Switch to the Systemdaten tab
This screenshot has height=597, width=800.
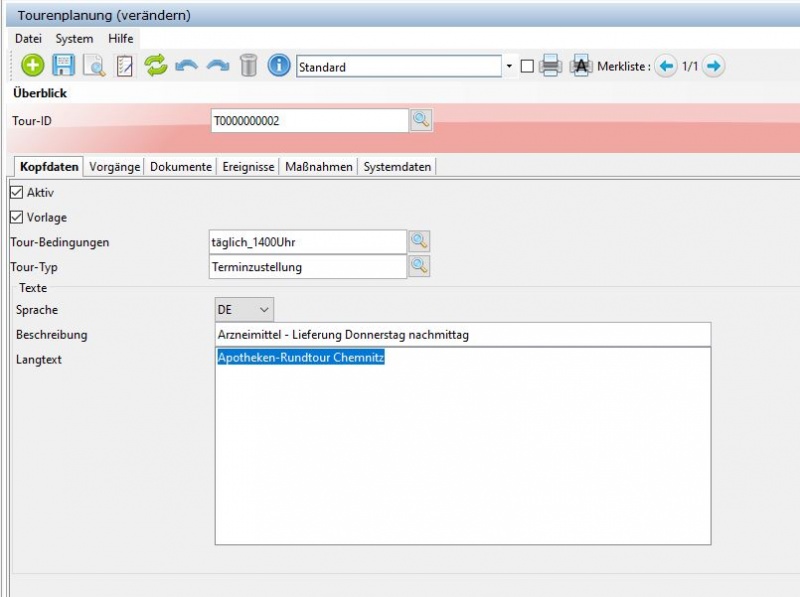pyautogui.click(x=397, y=167)
